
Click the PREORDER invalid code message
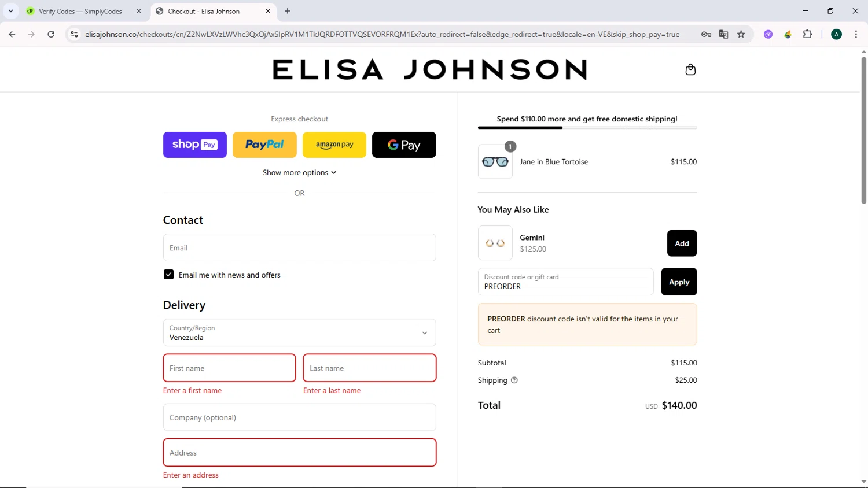[x=587, y=324]
